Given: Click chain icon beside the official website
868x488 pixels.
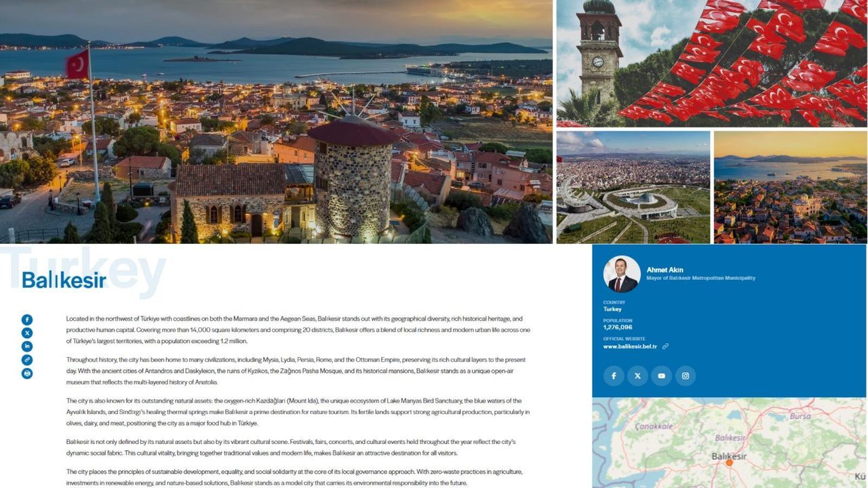Looking at the screenshot, I should point(665,346).
